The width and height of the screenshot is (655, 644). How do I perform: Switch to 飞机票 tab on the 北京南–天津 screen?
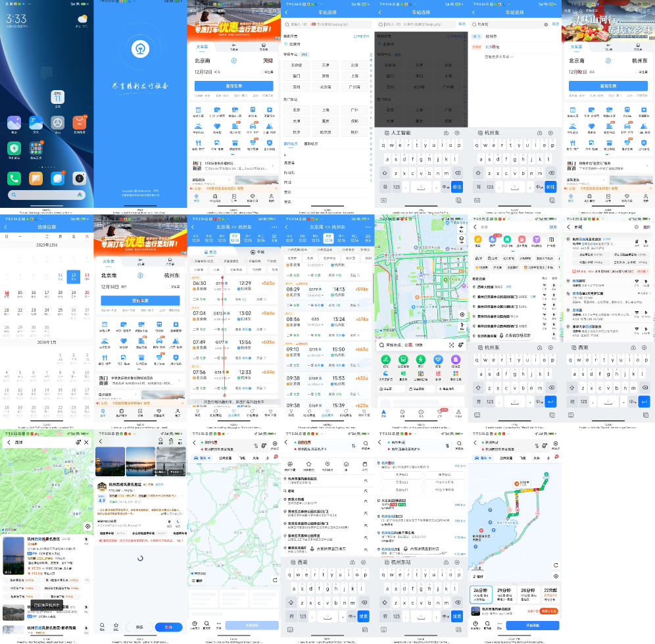coord(234,47)
